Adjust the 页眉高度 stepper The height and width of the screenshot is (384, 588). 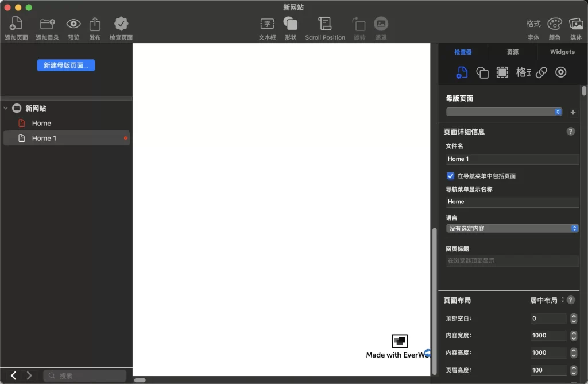click(x=574, y=370)
